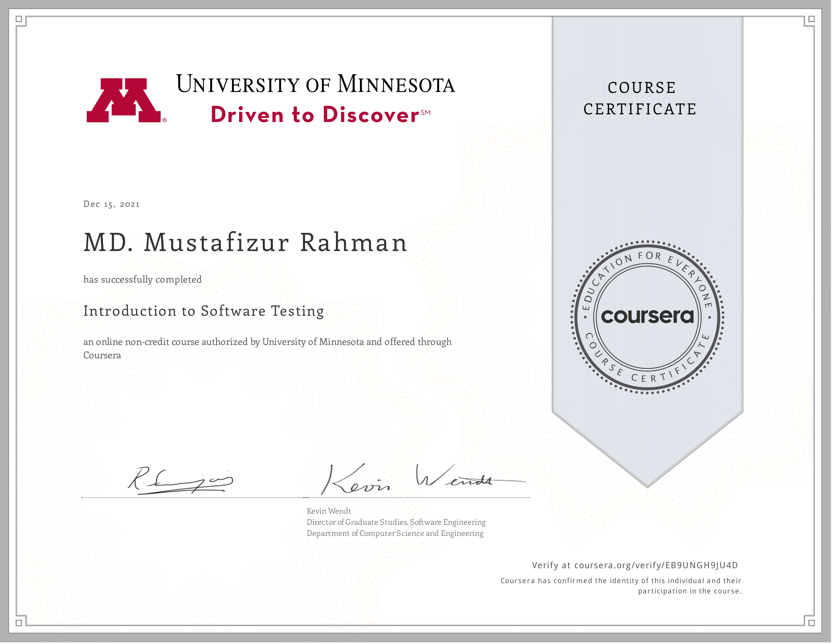Screen dimensions: 833x644
Task: Click the Introduction to Software Testing title
Action: [x=204, y=311]
